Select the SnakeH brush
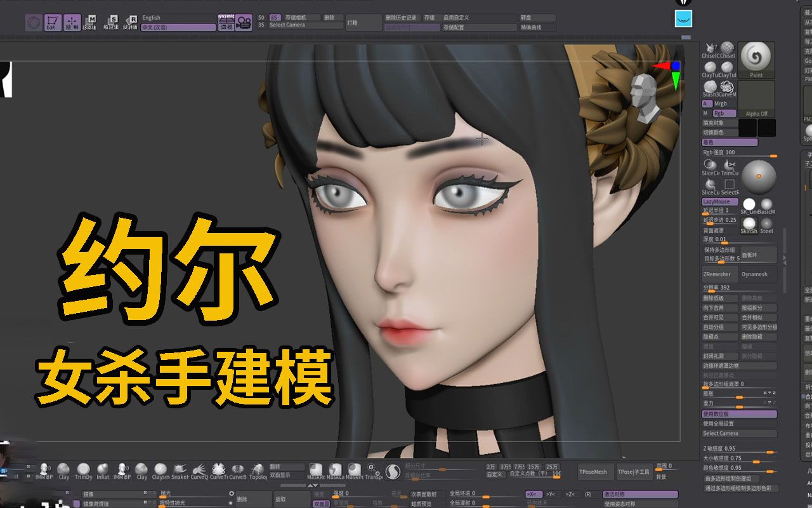 pos(180,471)
